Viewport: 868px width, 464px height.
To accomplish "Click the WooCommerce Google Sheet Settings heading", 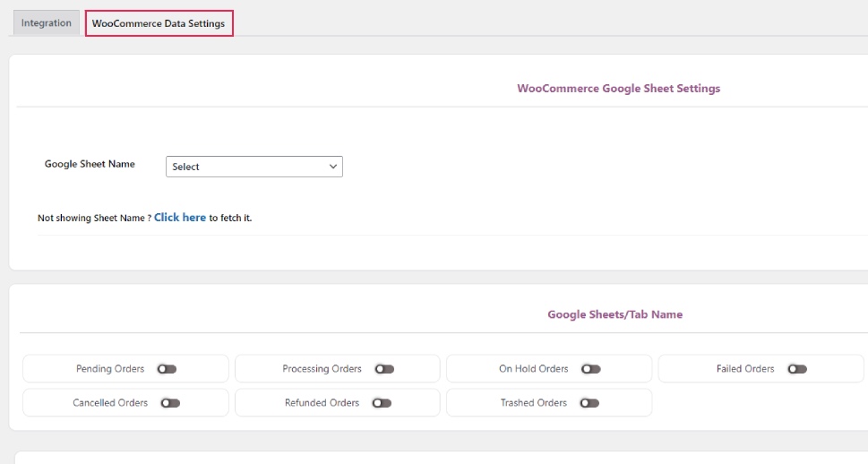I will [618, 89].
